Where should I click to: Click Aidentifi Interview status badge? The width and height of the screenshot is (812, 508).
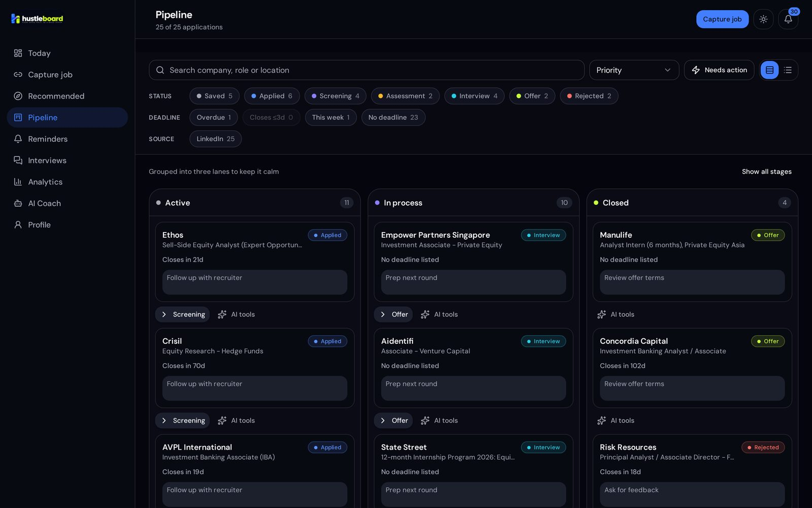544,341
